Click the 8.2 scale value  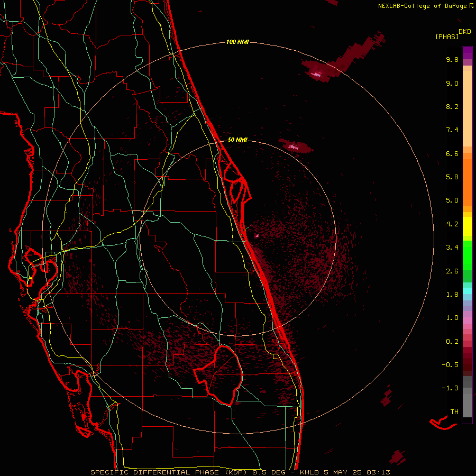(452, 106)
